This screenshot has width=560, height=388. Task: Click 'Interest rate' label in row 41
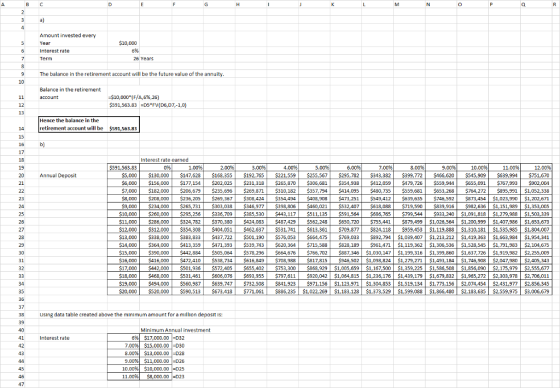click(54, 338)
